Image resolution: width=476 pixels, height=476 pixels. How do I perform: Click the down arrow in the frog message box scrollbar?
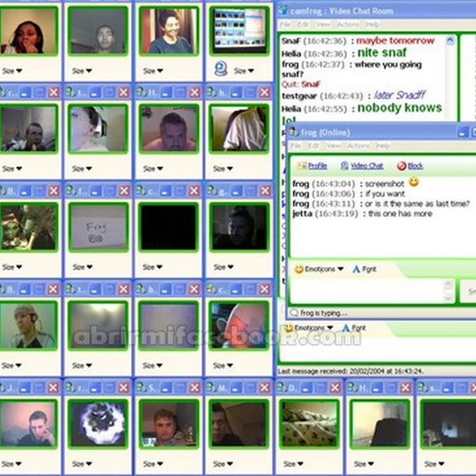(x=448, y=298)
